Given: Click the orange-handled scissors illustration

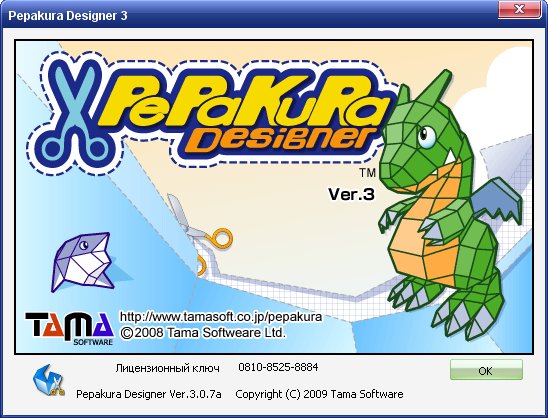Looking at the screenshot, I should coord(199,233).
